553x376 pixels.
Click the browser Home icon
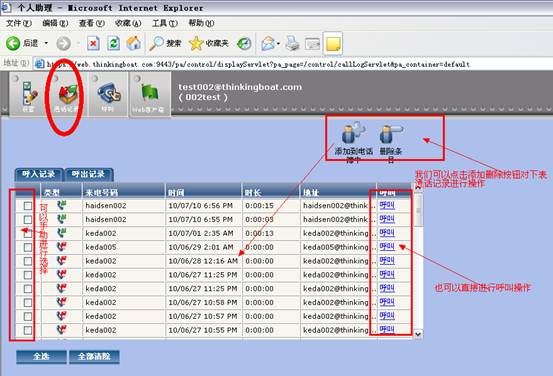pos(134,43)
